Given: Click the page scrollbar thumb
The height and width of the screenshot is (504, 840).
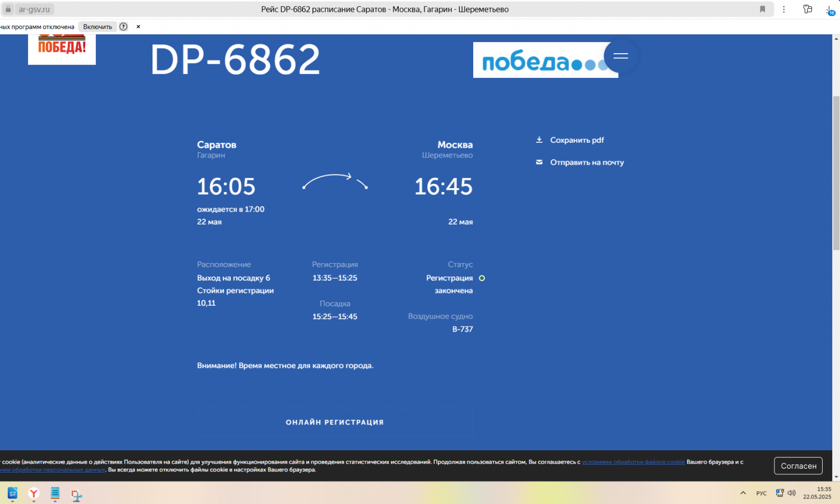Looking at the screenshot, I should coord(836,173).
